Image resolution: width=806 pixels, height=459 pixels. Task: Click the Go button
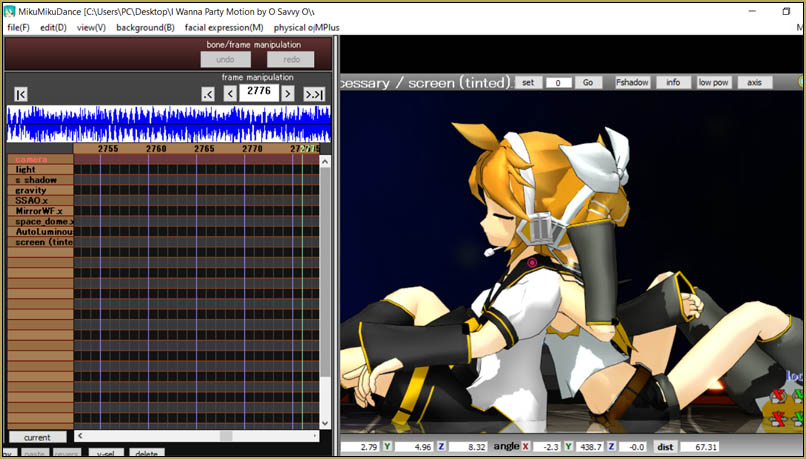588,82
